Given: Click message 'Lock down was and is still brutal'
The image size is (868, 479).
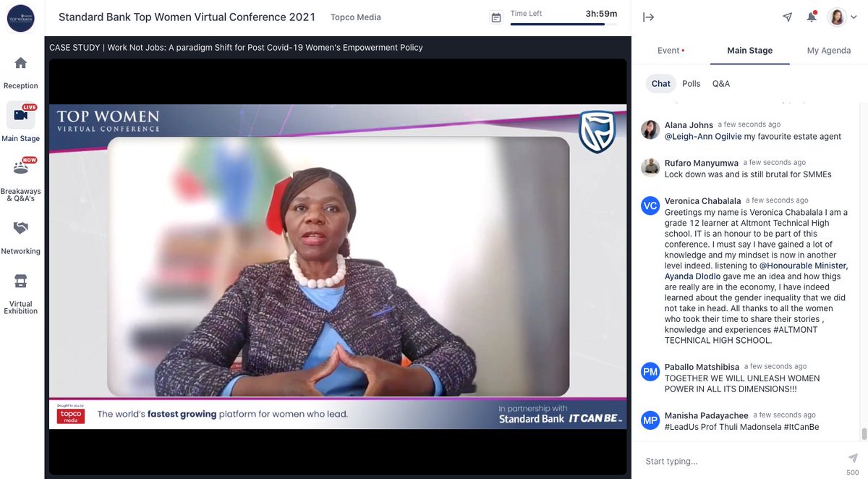Looking at the screenshot, I should point(748,174).
